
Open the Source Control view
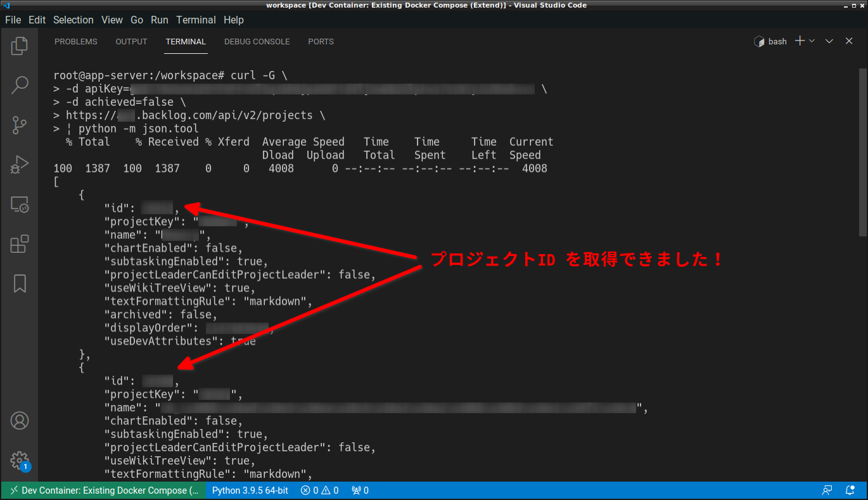(x=19, y=125)
